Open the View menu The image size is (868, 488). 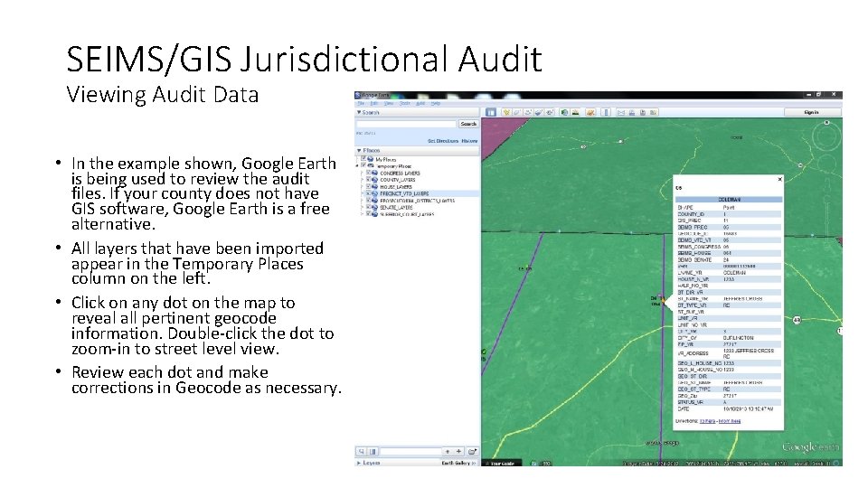coord(389,103)
